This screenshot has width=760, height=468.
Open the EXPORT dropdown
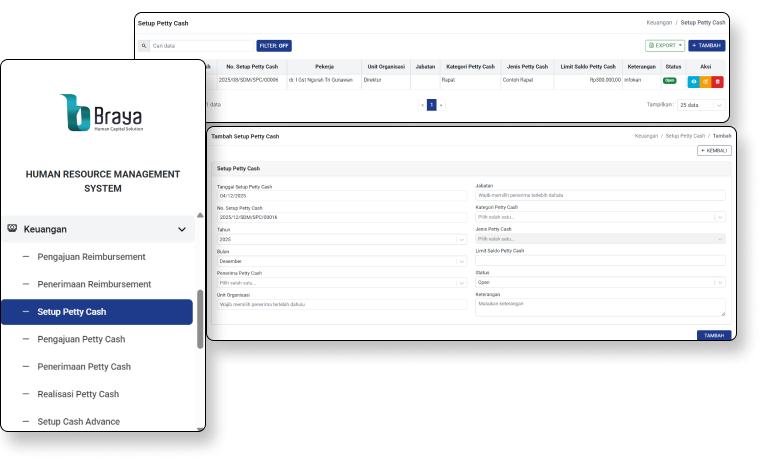pos(665,46)
